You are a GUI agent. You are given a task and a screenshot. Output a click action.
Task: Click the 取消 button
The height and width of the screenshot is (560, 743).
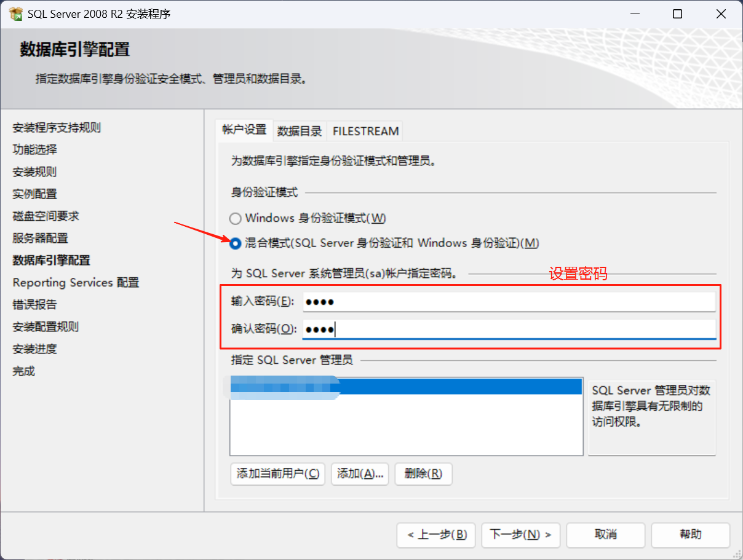click(x=606, y=535)
